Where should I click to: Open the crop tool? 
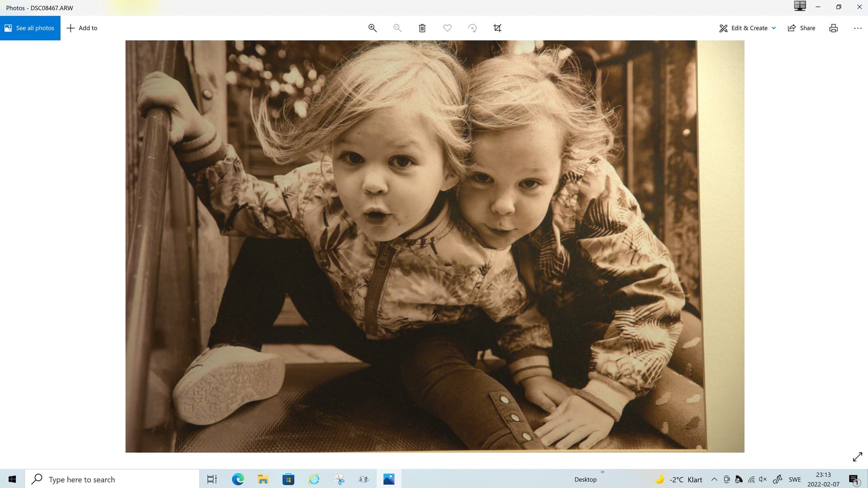tap(497, 28)
